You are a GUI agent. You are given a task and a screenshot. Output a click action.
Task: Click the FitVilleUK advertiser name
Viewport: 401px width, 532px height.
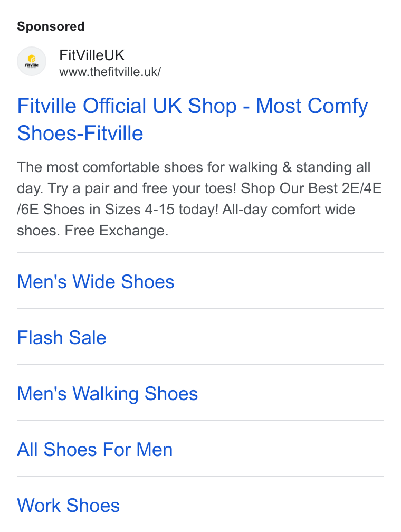coord(92,55)
